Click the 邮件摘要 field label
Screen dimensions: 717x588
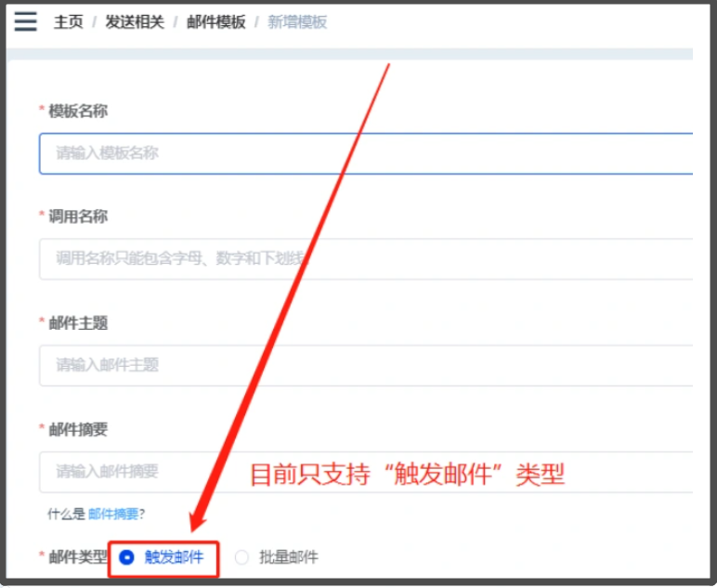[78, 429]
